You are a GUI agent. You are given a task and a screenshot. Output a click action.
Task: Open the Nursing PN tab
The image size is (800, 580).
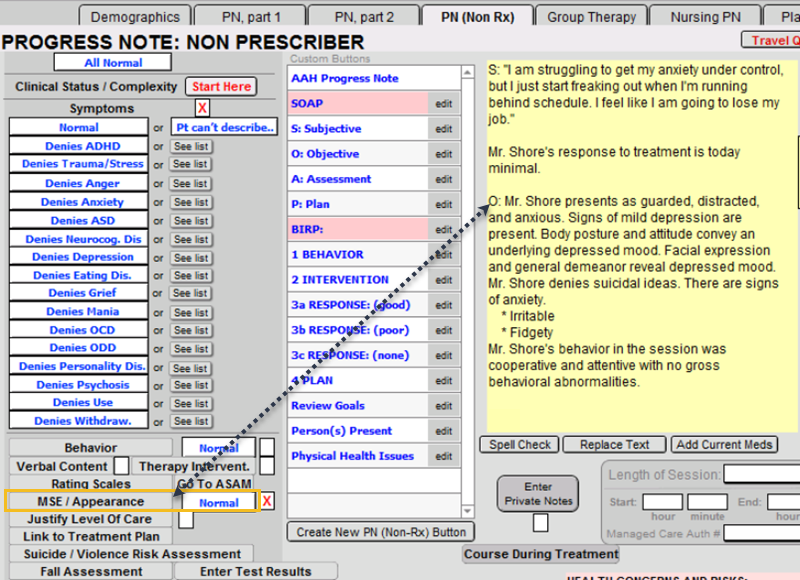point(705,17)
